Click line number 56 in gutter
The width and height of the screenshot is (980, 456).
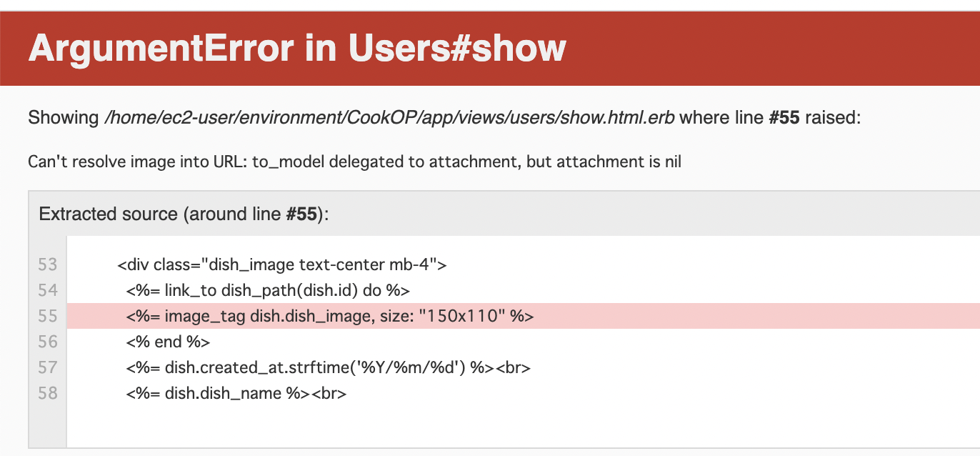(x=47, y=342)
